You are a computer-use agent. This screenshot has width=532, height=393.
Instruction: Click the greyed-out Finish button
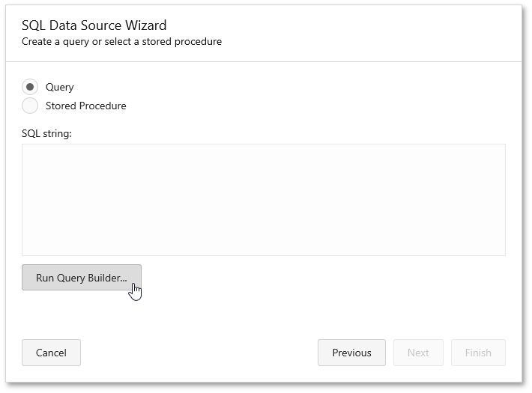(478, 353)
